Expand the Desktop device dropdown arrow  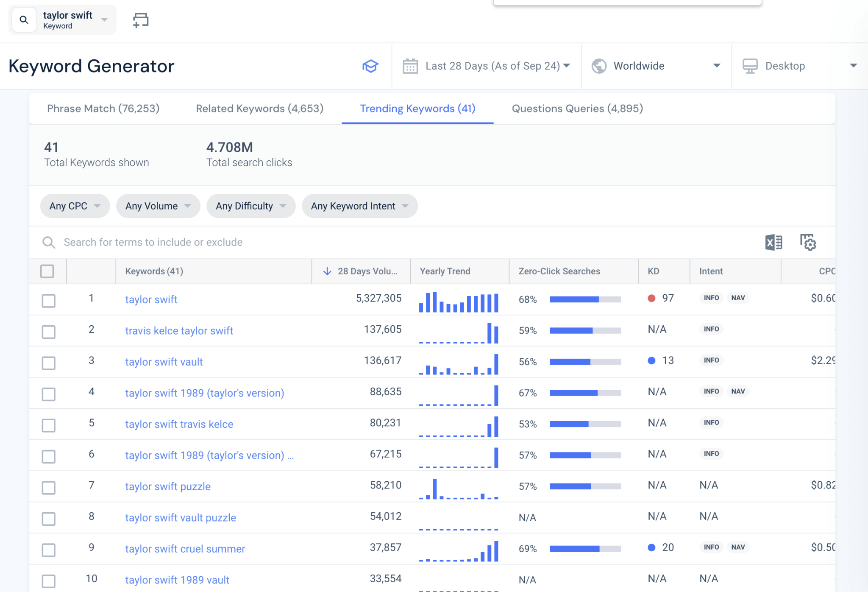(x=854, y=66)
